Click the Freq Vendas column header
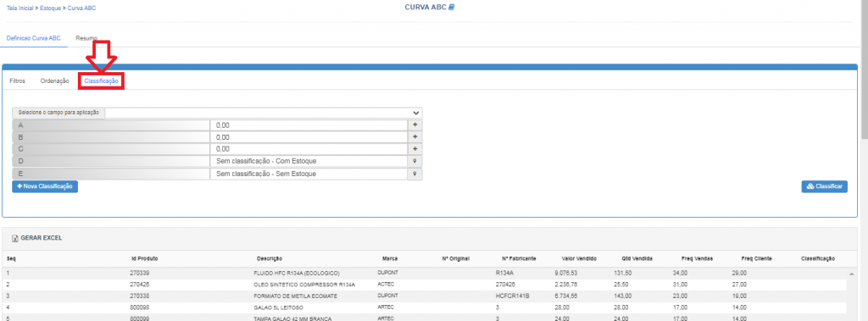Screen dimensions: 868x321 (x=697, y=258)
